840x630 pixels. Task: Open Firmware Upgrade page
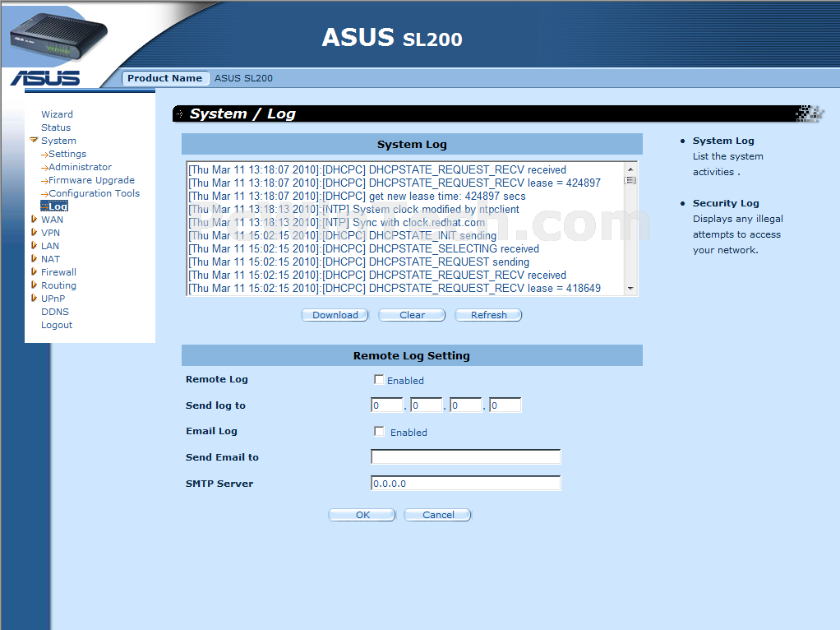click(x=91, y=180)
